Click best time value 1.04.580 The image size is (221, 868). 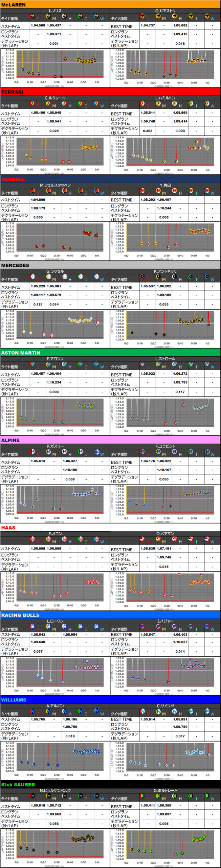(38, 25)
